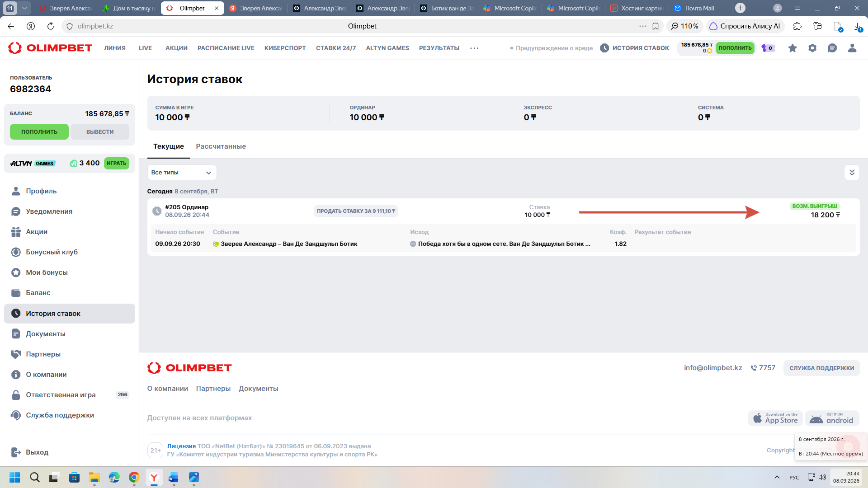Open Бонусный клуб sidebar item
This screenshot has height=488, width=868.
tap(70, 252)
